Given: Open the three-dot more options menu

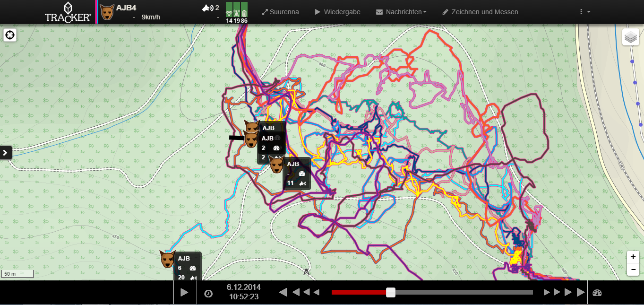Looking at the screenshot, I should (584, 12).
